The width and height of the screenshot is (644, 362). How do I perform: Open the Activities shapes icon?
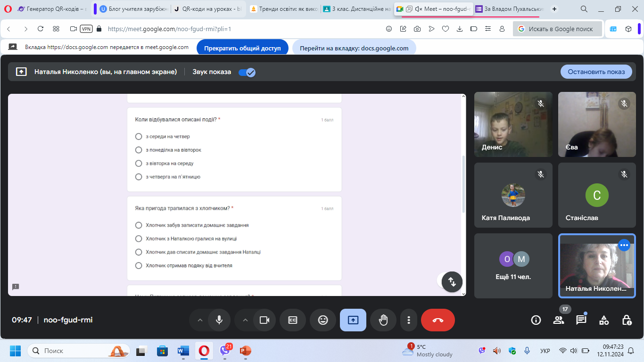click(x=604, y=320)
